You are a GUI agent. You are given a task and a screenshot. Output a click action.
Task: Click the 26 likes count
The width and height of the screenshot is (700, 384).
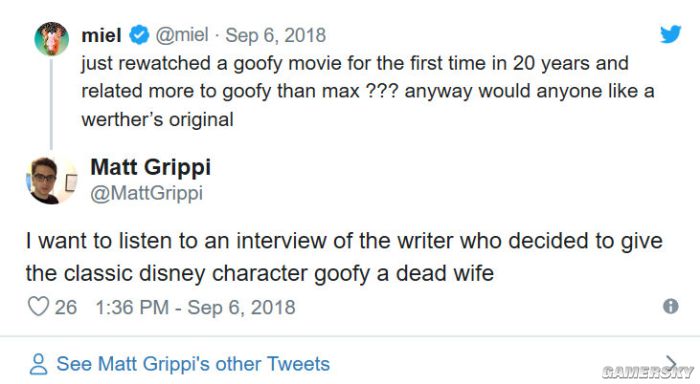(66, 307)
